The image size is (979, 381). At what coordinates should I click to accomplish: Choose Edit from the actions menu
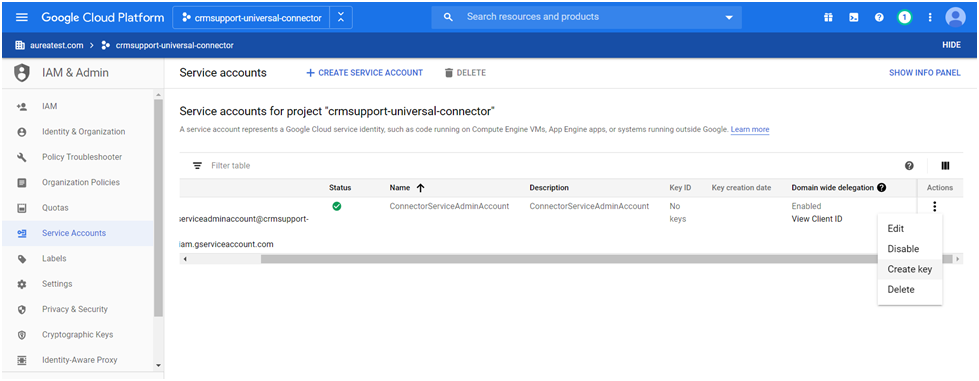point(910,229)
